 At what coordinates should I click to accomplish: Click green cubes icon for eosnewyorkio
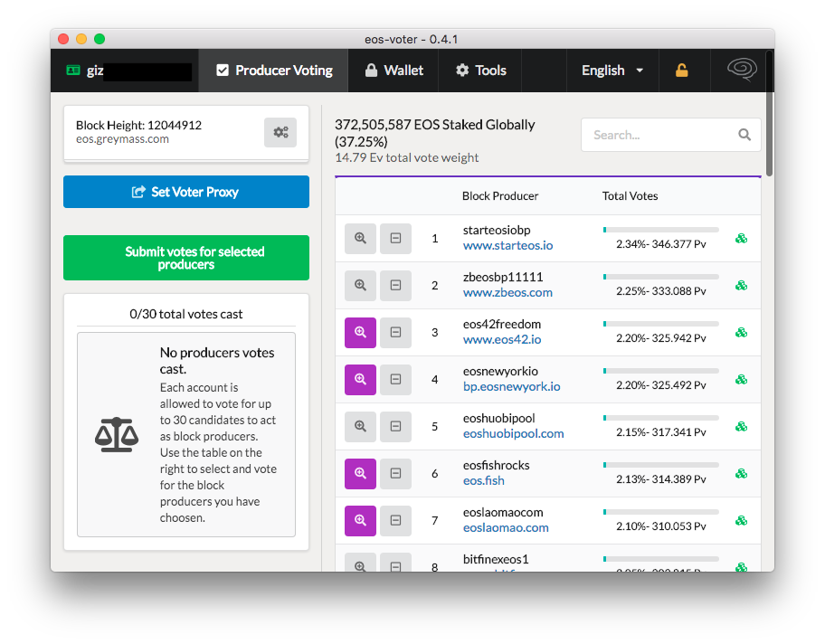coord(742,379)
